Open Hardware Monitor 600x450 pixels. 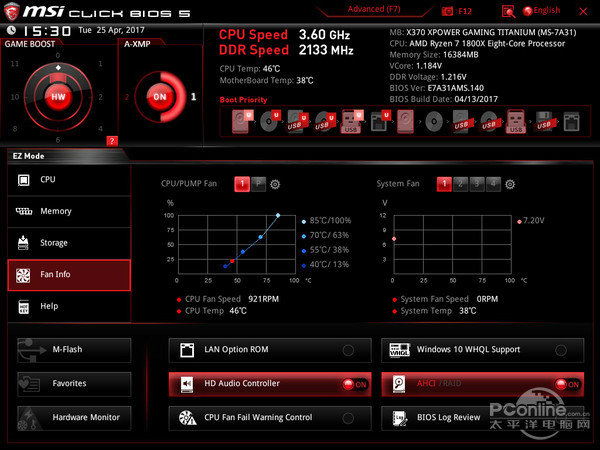pyautogui.click(x=74, y=418)
